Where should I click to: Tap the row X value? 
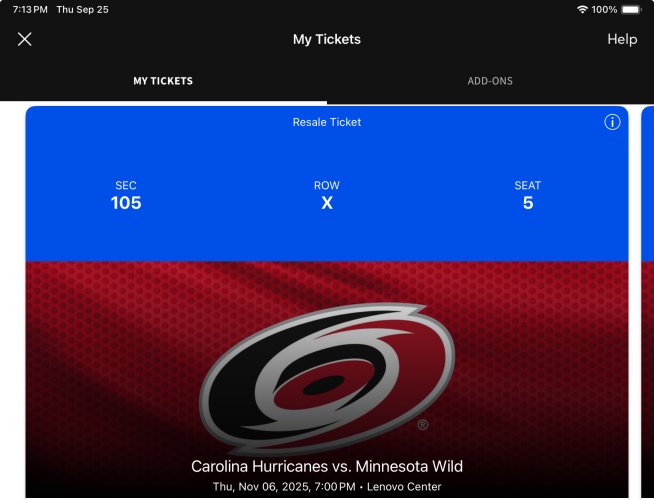click(x=327, y=203)
